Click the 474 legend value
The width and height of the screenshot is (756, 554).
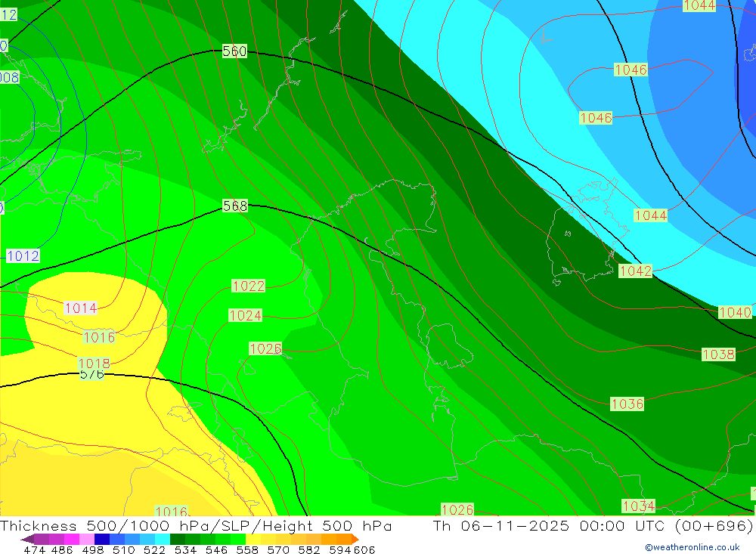tap(34, 549)
